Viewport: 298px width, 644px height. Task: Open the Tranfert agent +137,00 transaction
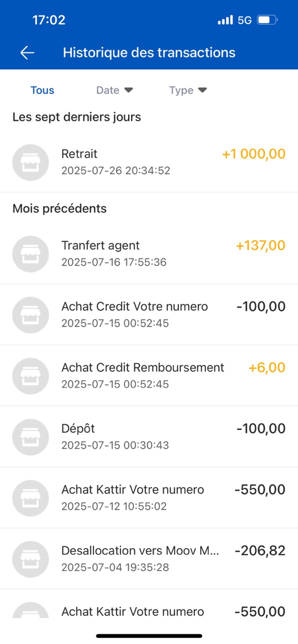click(x=149, y=254)
